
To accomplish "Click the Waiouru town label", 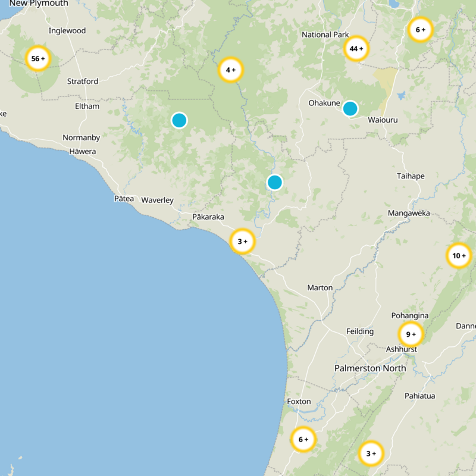I will 383,120.
